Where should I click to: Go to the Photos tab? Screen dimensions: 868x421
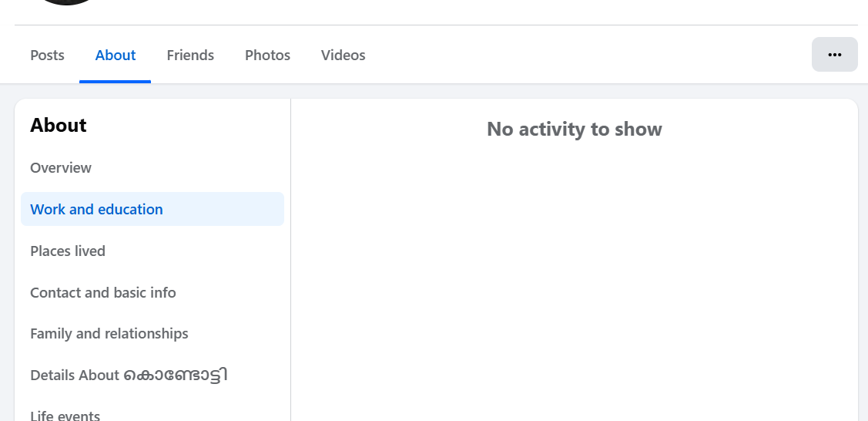click(x=267, y=56)
